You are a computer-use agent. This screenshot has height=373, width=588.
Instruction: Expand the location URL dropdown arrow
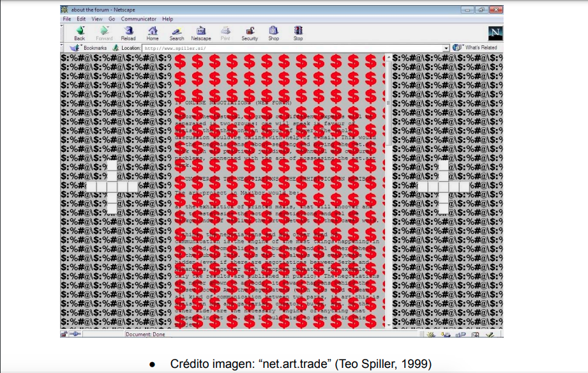(446, 48)
